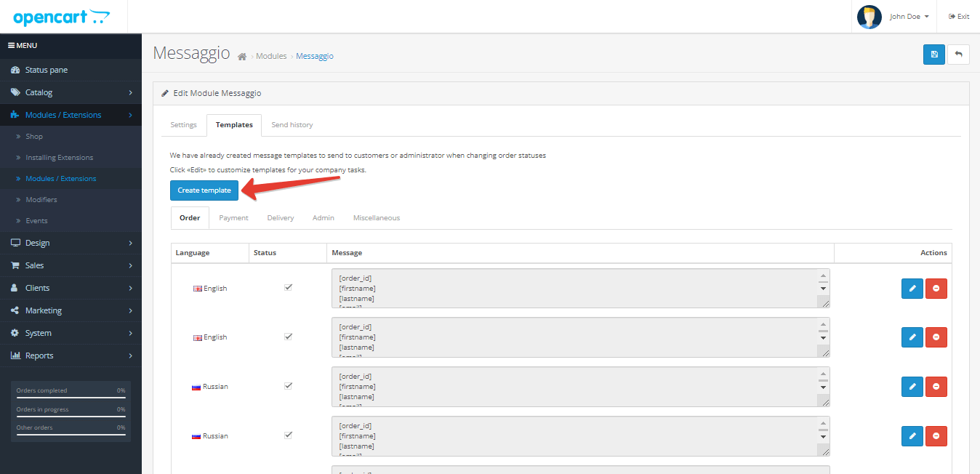Screen dimensions: 980x474
Task: Toggle status checkbox of second English row
Action: (x=288, y=336)
